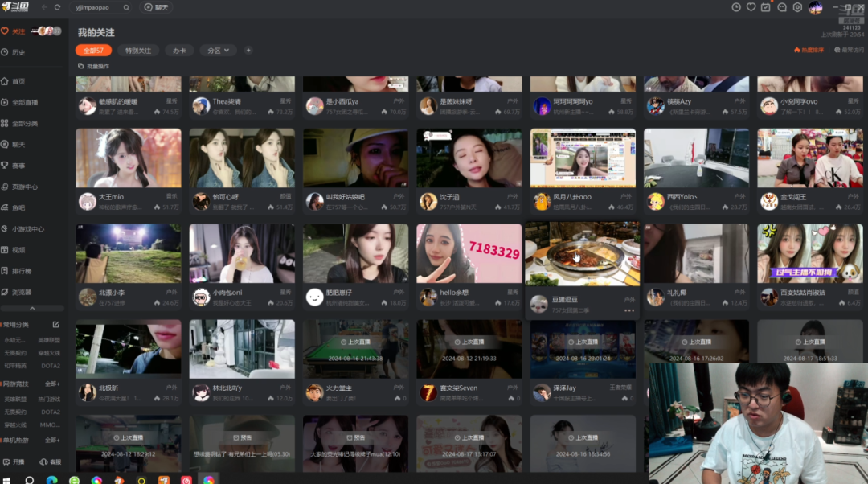
Task: Open the 大王mio stream thumbnail
Action: coord(129,158)
